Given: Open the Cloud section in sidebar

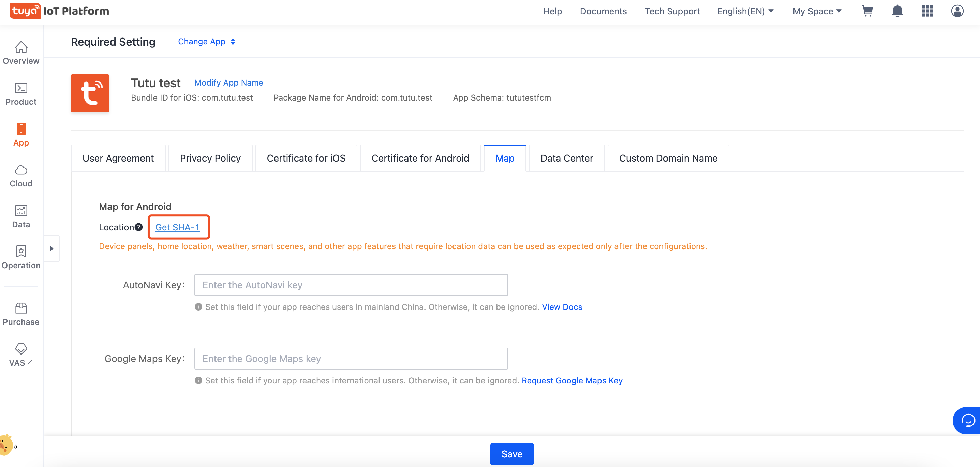Looking at the screenshot, I should (21, 176).
